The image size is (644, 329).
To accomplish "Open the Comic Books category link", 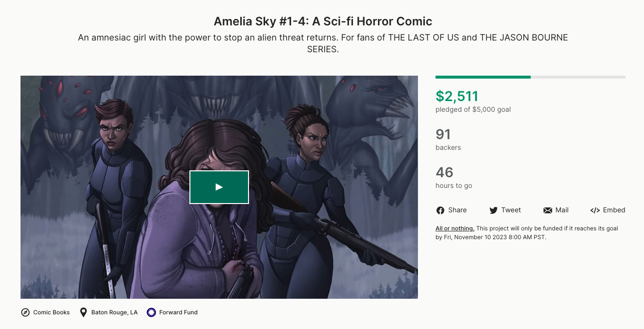I will [51, 312].
